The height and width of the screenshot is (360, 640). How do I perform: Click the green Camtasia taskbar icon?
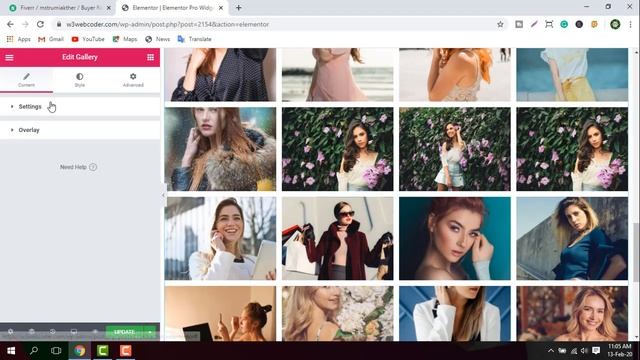tap(102, 351)
